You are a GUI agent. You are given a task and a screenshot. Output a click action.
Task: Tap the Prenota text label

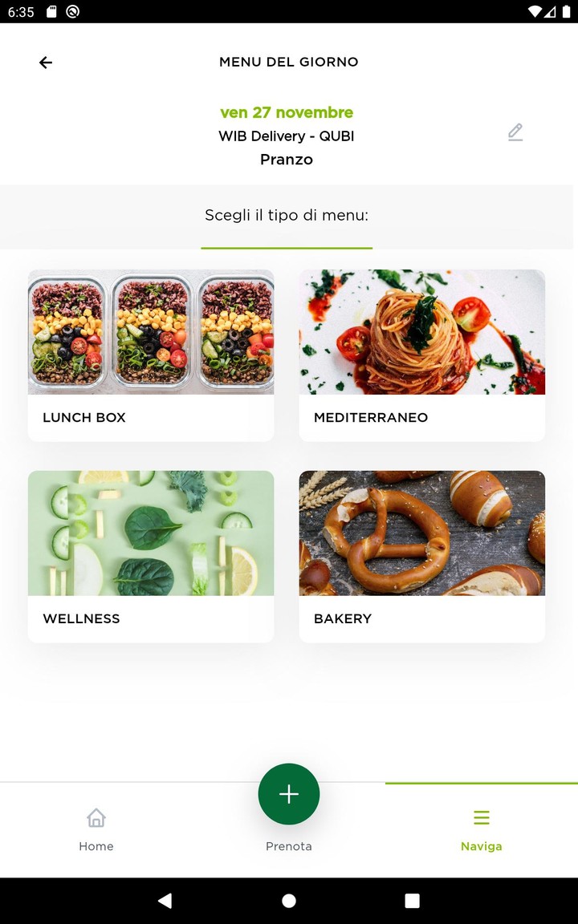point(289,846)
